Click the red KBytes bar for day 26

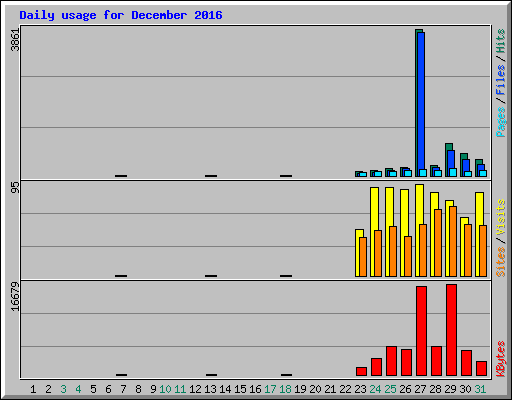[406, 362]
